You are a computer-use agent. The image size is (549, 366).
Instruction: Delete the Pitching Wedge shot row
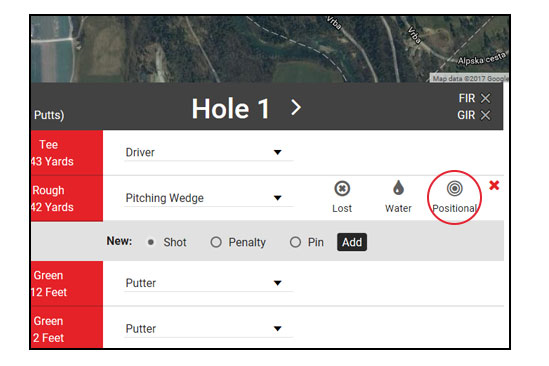(494, 185)
